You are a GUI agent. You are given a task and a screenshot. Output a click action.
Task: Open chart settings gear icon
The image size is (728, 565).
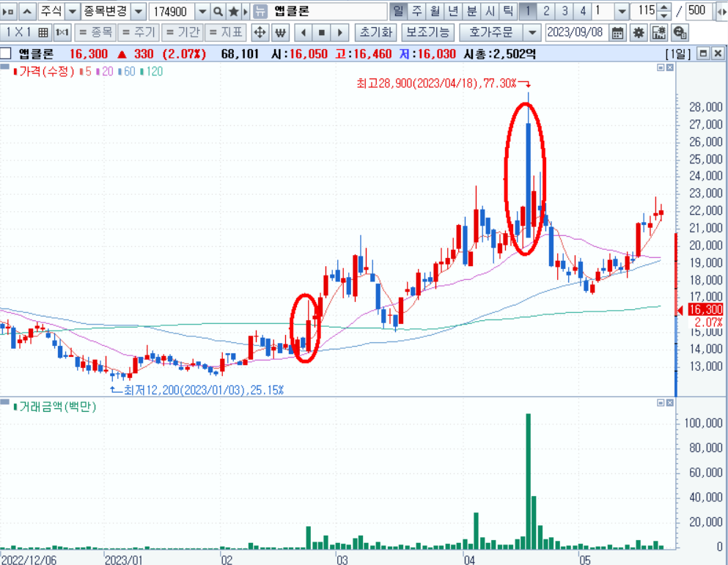(639, 32)
